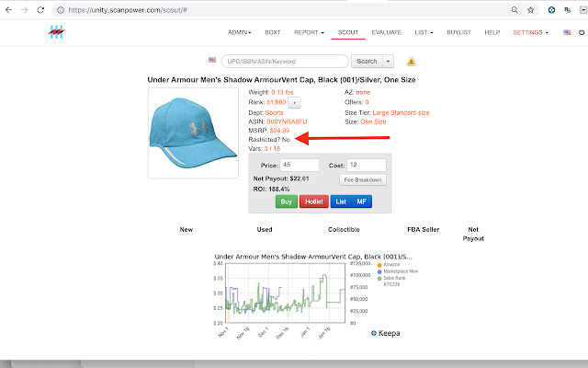Click the UPC/ISBN/ASIN/Keyword search field
588x368 pixels.
click(285, 62)
